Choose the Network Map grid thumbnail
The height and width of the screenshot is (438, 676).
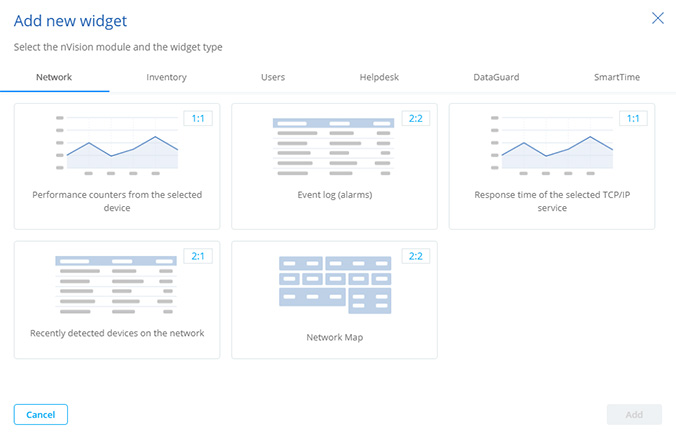point(335,285)
